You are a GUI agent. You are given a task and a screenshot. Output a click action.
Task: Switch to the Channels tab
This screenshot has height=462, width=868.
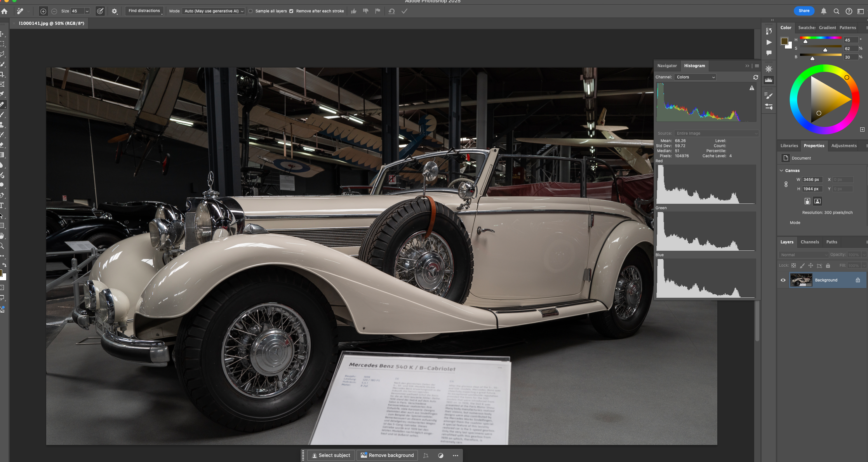[809, 242]
